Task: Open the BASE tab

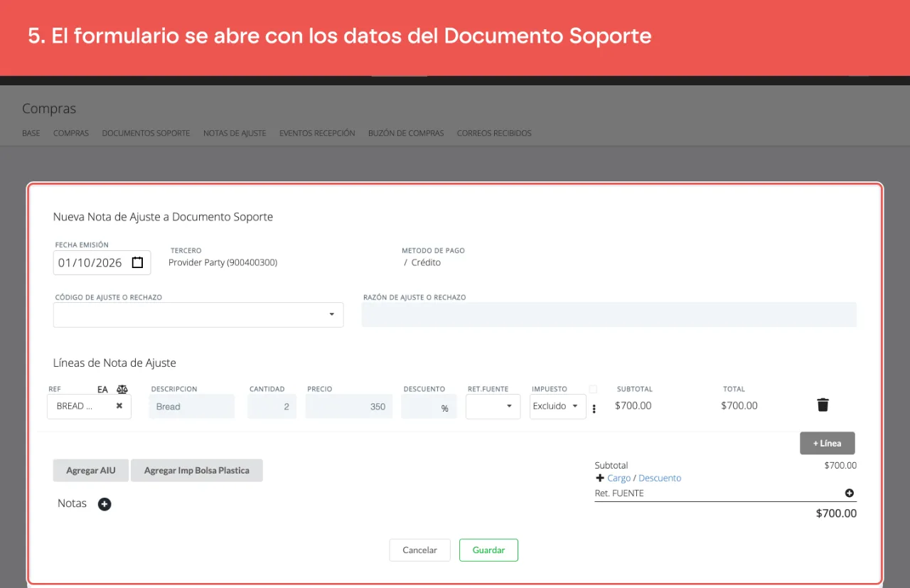Action: (31, 133)
